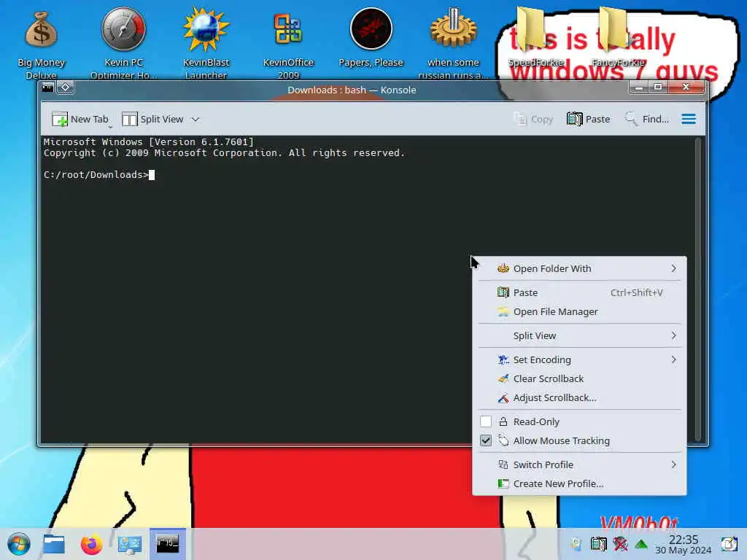Screen dimensions: 747x560
Task: Click the Konsole title 'Downloads : bash — Konsole'
Action: [352, 90]
